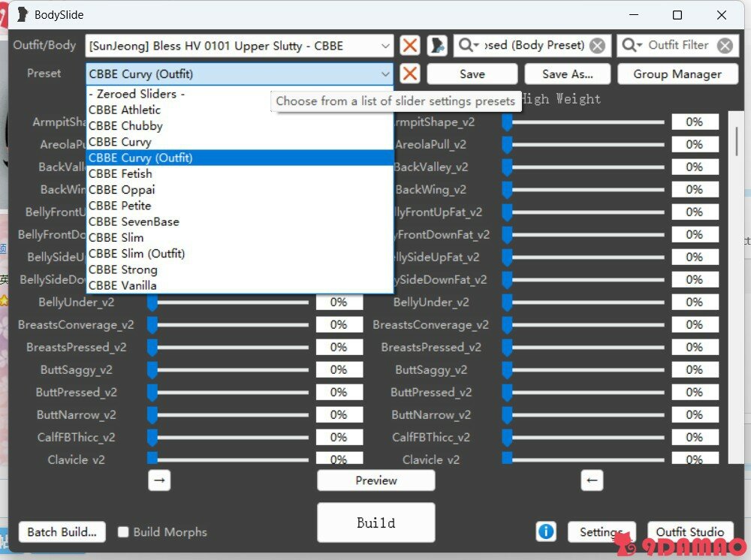Open the blue info/about icon
Image resolution: width=751 pixels, height=560 pixels.
pos(546,531)
